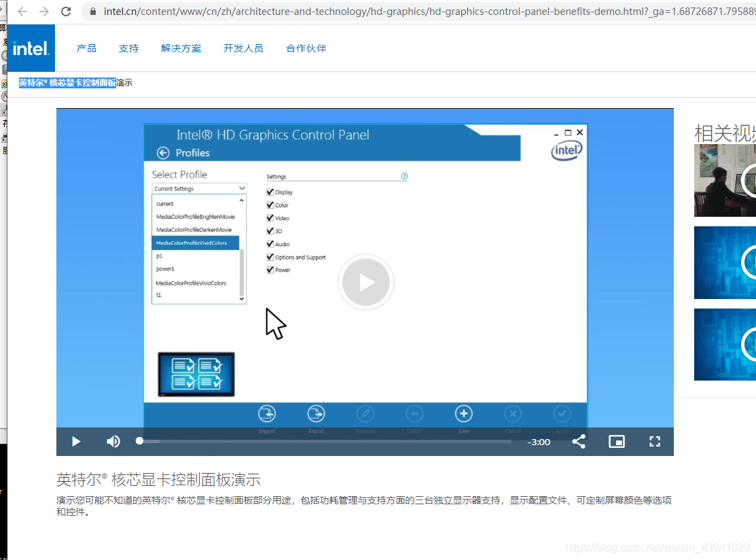Click the Save plus icon
756x560 pixels.
pyautogui.click(x=464, y=414)
